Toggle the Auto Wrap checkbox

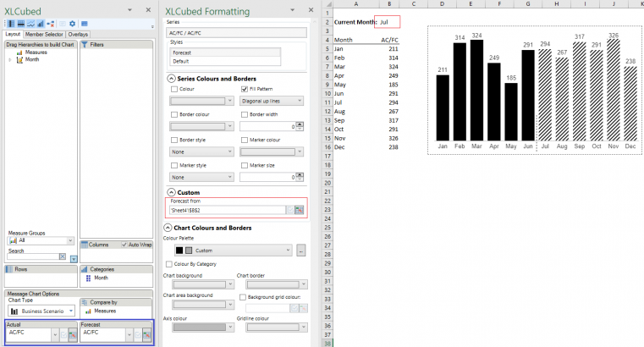[x=124, y=245]
